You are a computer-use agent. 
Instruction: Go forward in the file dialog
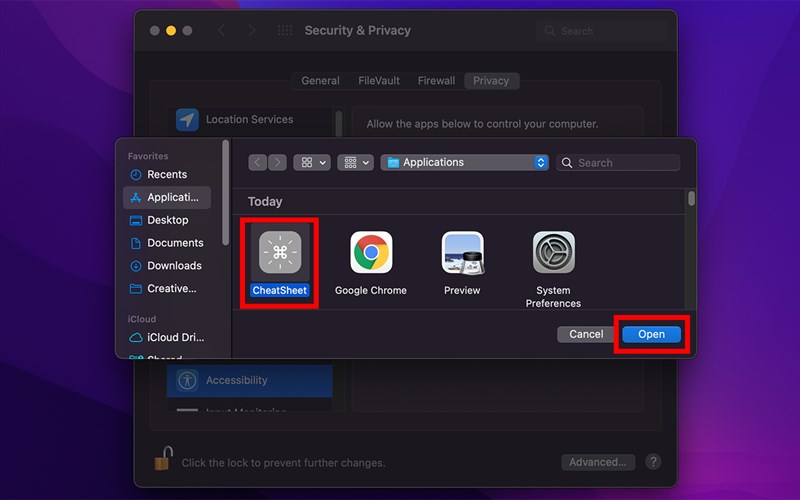(x=277, y=163)
